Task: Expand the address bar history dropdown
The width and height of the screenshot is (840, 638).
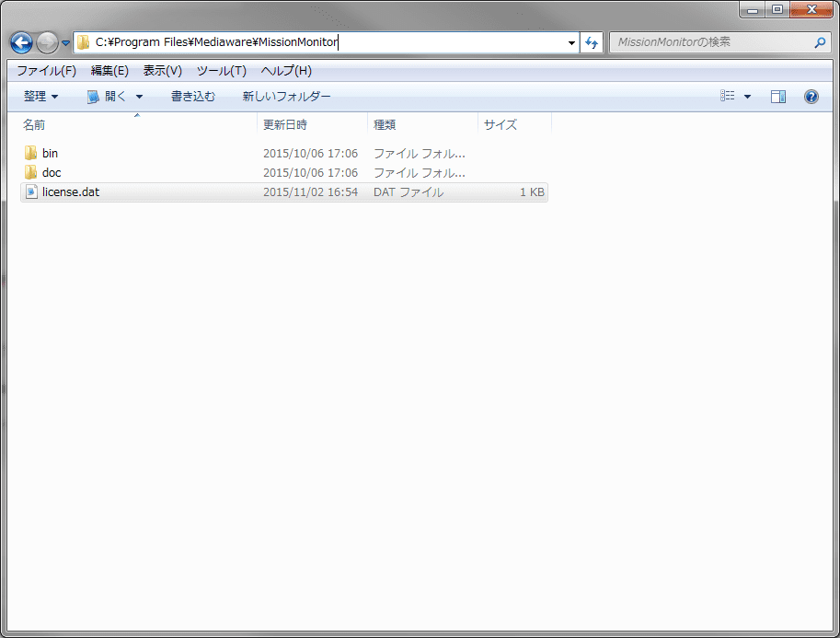Action: pyautogui.click(x=571, y=43)
